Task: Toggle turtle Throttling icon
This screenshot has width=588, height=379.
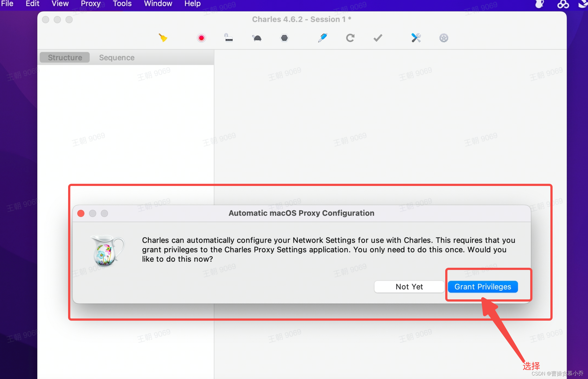Action: click(x=257, y=38)
